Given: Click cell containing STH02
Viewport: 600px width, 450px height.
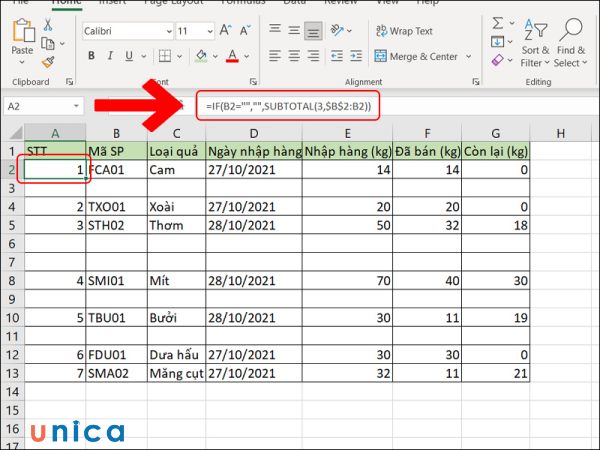Looking at the screenshot, I should [116, 225].
